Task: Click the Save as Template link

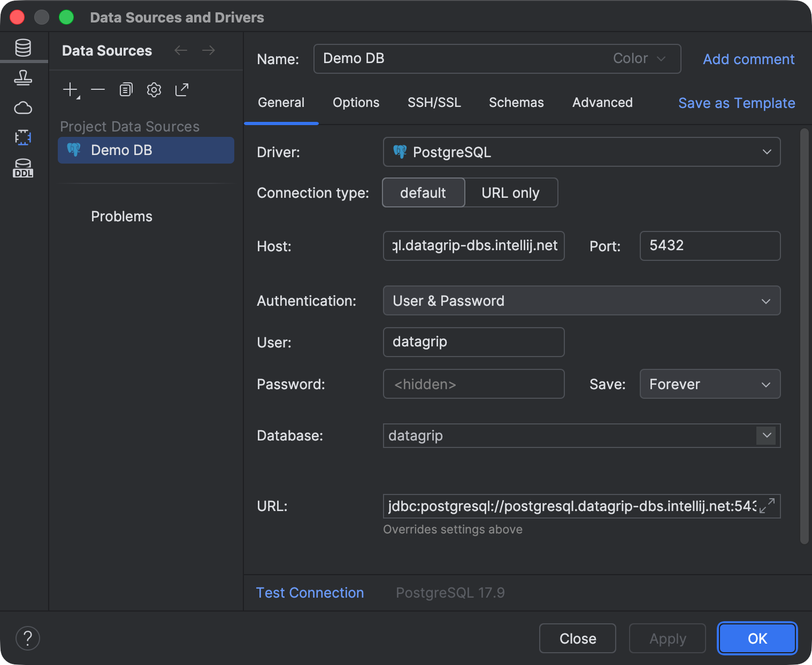Action: [x=737, y=103]
